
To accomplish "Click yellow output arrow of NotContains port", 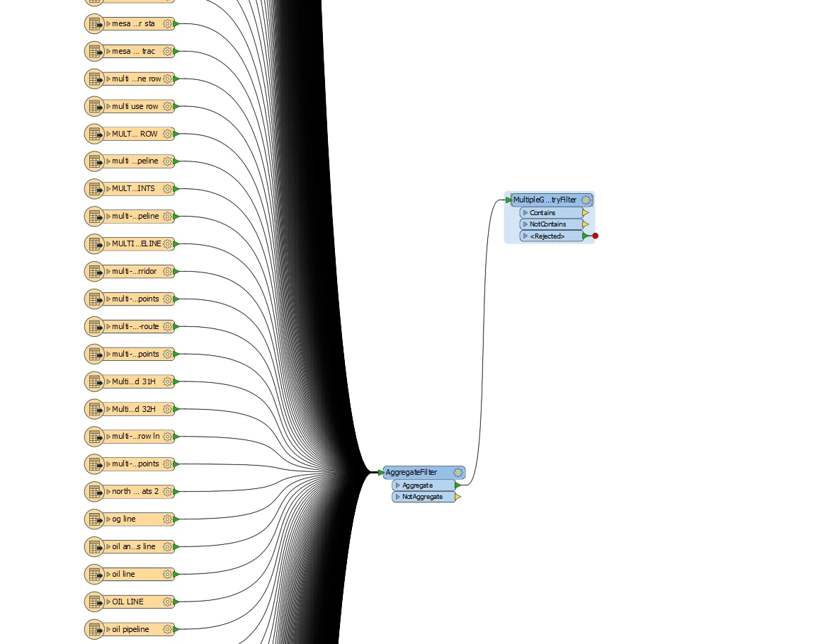I will tap(585, 224).
